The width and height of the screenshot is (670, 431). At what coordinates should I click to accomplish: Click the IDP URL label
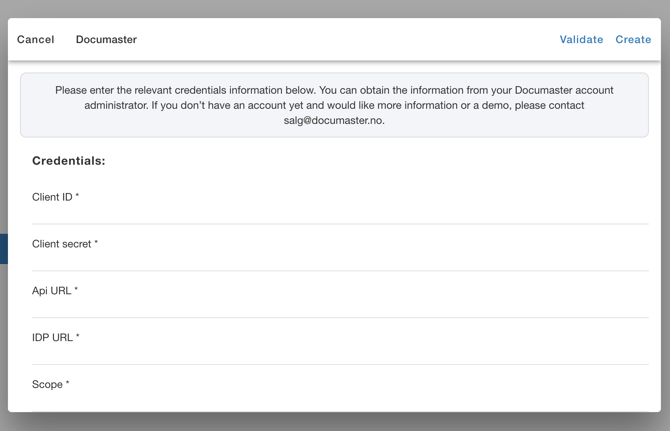tap(52, 338)
